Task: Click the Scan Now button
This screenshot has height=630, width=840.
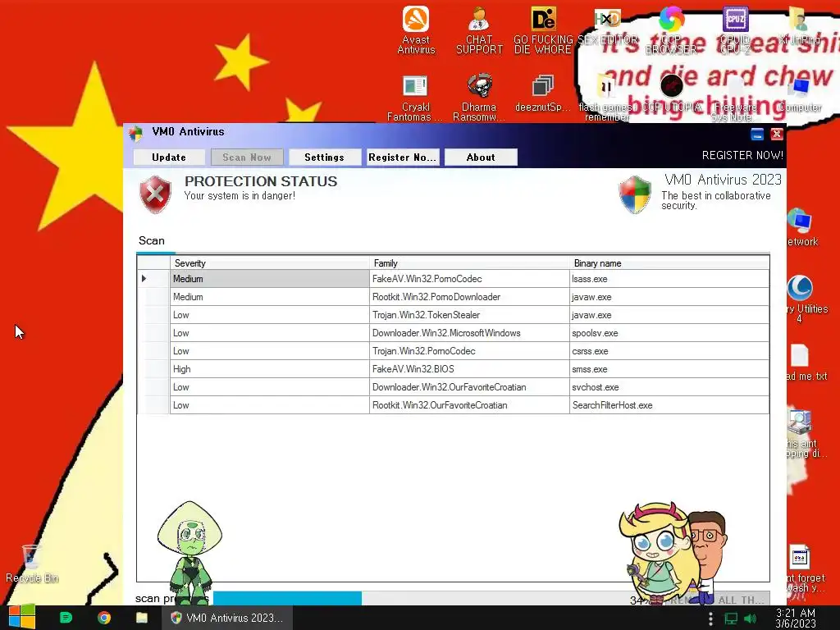Action: [247, 157]
